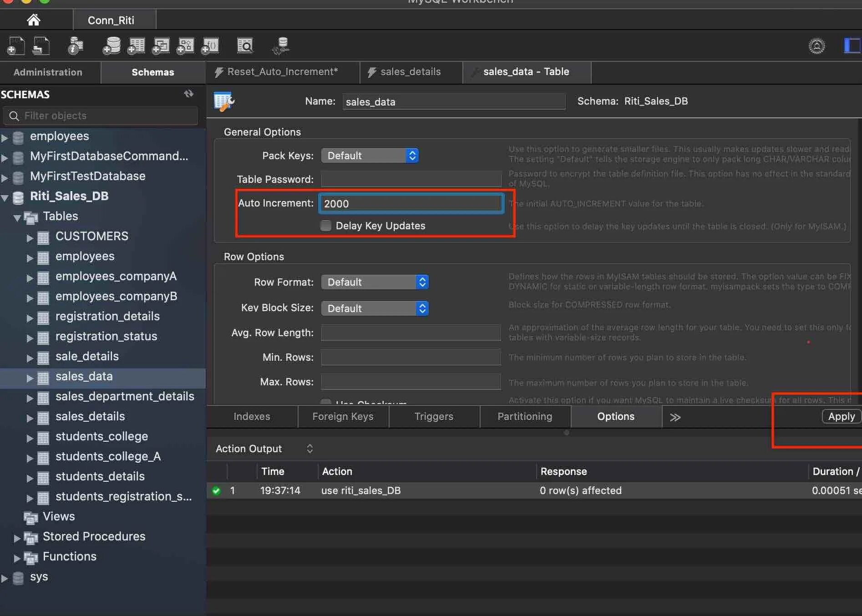The height and width of the screenshot is (616, 862).
Task: Click the Stored Procedures folder icon
Action: (30, 537)
